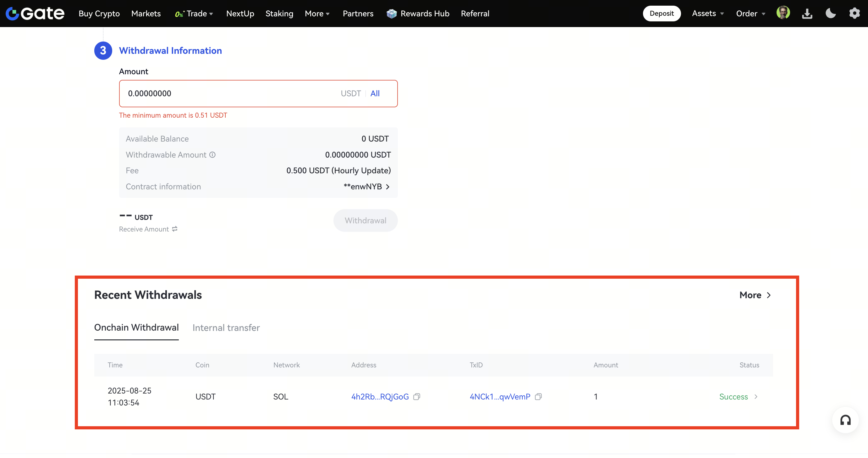868x458 pixels.
Task: Switch to Internal transfer tab
Action: click(x=226, y=327)
